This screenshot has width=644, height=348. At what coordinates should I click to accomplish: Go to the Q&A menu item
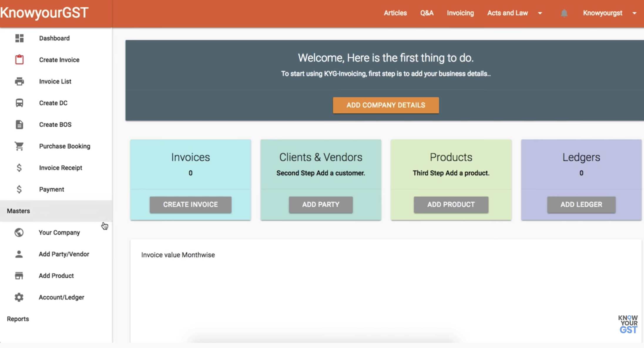(427, 13)
